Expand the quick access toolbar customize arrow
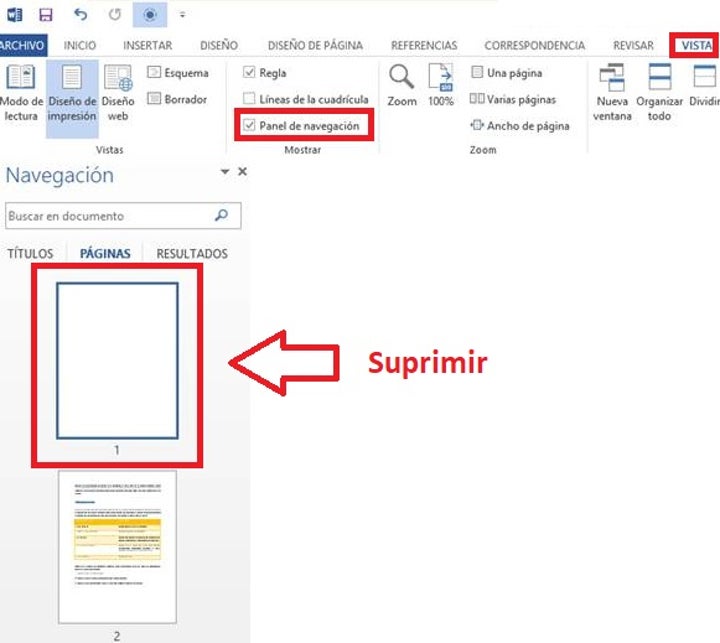This screenshot has height=643, width=720. 182,15
